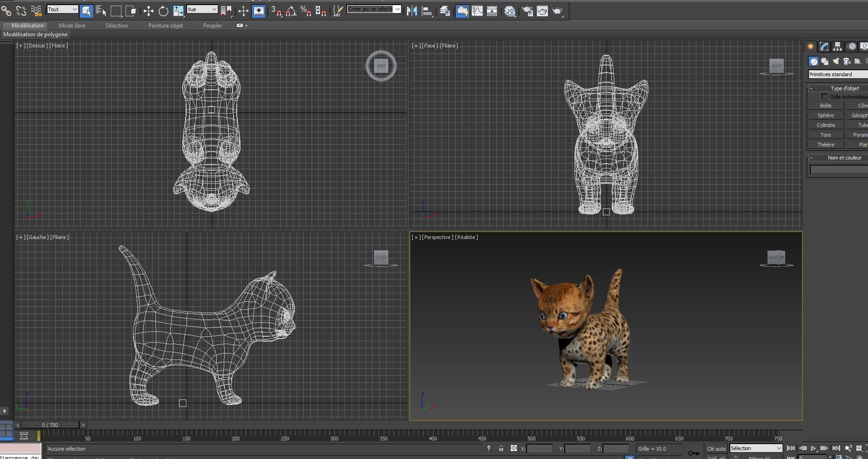This screenshot has width=868, height=459.
Task: Toggle the 3D Snaps magnet icon
Action: 276,11
